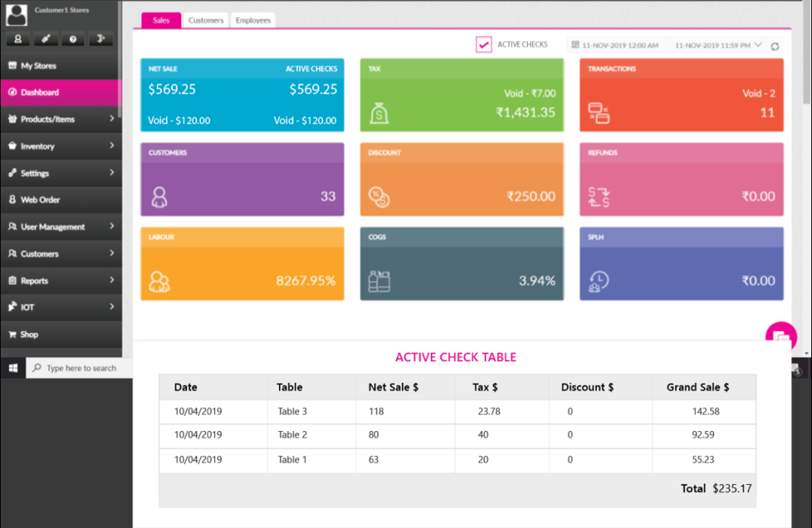Click the Grand Sale $ column header
812x528 pixels.
point(698,387)
